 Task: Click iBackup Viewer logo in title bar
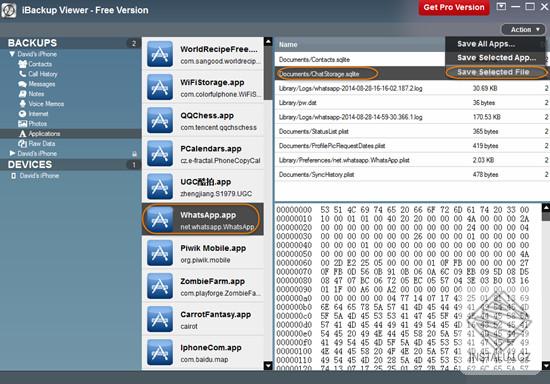(x=9, y=10)
